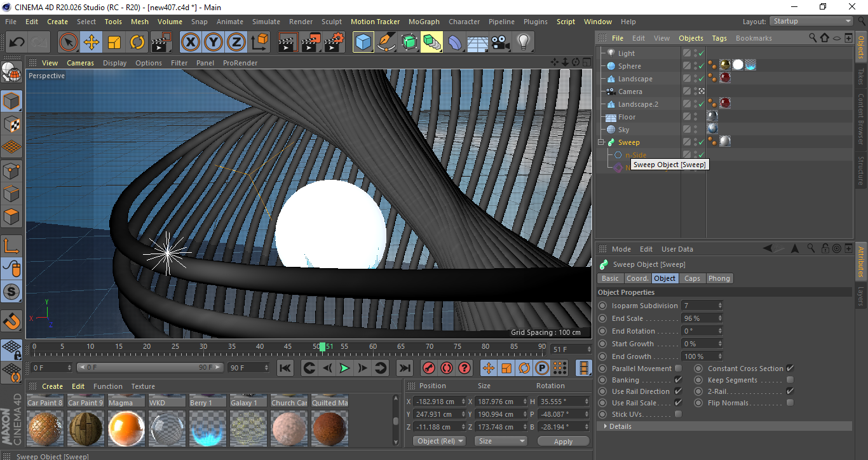Toggle Sphere object enable checkmark
The height and width of the screenshot is (460, 868).
point(701,66)
